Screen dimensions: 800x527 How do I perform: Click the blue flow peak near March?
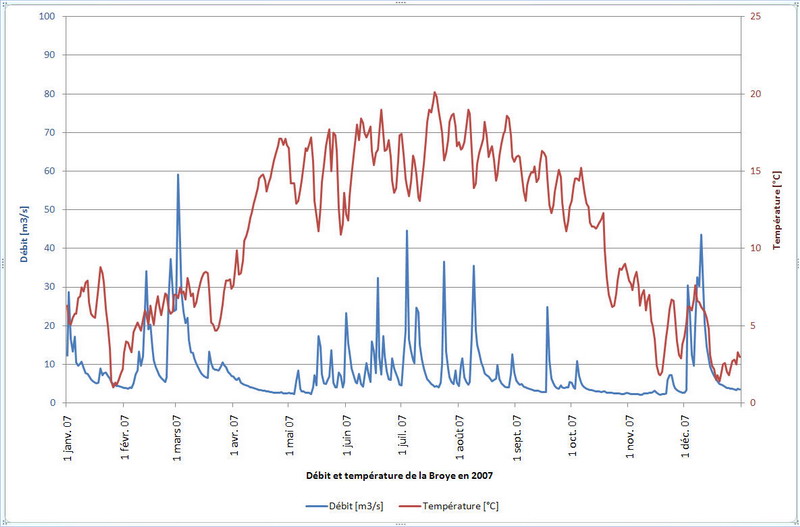(178, 176)
